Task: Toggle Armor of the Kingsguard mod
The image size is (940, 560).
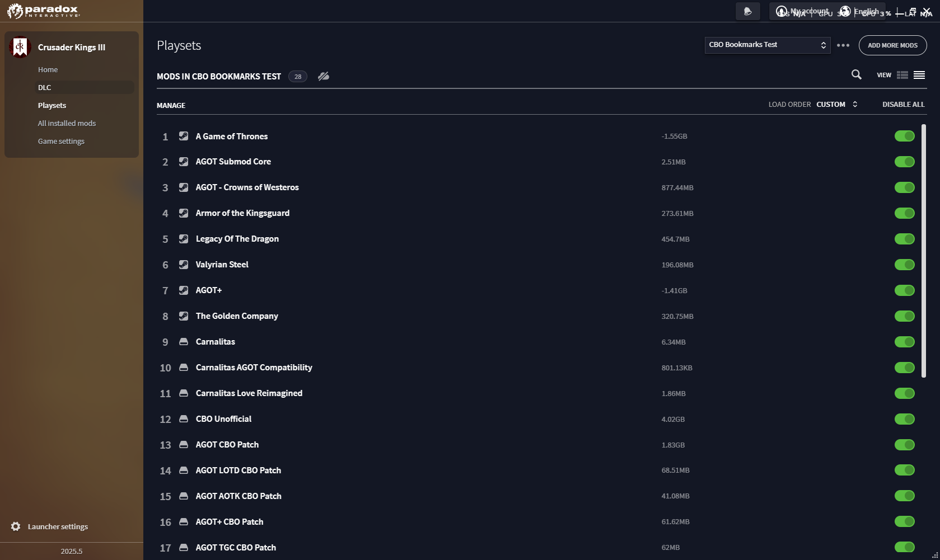Action: coord(904,213)
